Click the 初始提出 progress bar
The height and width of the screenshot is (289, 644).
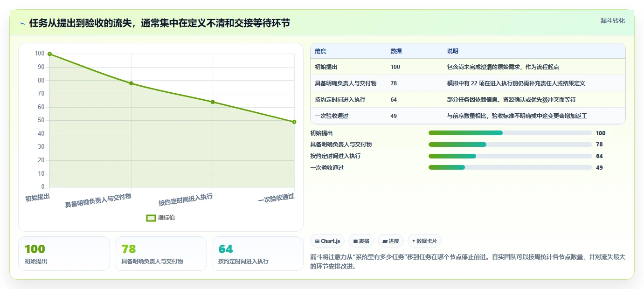pyautogui.click(x=510, y=133)
